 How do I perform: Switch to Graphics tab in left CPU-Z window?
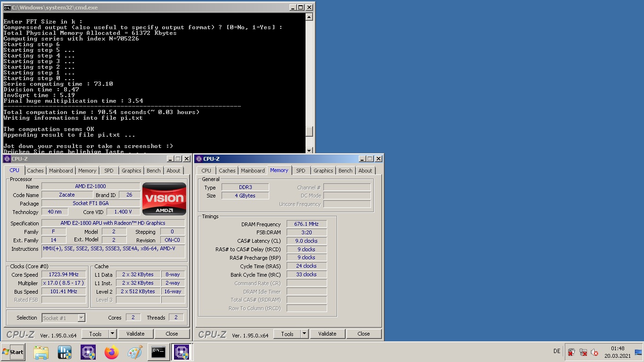[x=132, y=171]
